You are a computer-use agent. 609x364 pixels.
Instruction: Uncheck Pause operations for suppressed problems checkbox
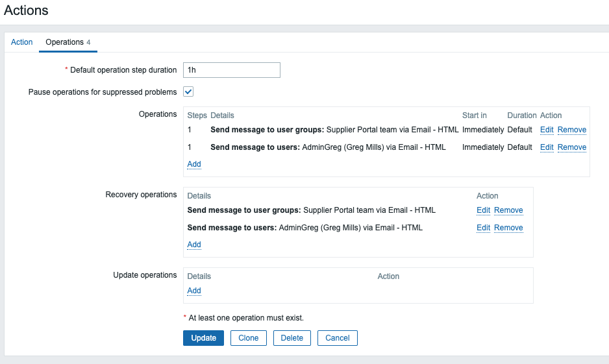point(188,91)
